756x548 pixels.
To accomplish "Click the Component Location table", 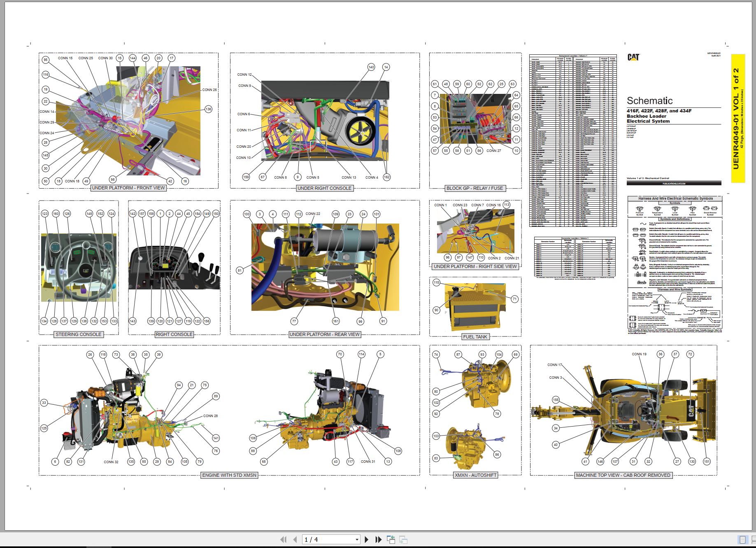I will point(573,141).
